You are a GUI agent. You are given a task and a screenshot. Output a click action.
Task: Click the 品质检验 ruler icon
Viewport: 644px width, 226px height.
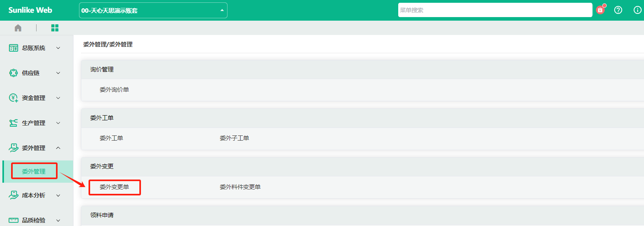pyautogui.click(x=13, y=220)
